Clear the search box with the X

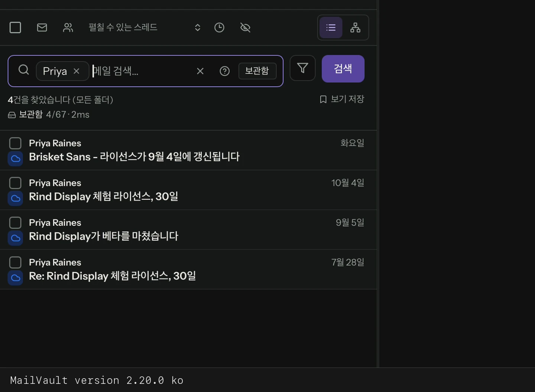pyautogui.click(x=200, y=71)
